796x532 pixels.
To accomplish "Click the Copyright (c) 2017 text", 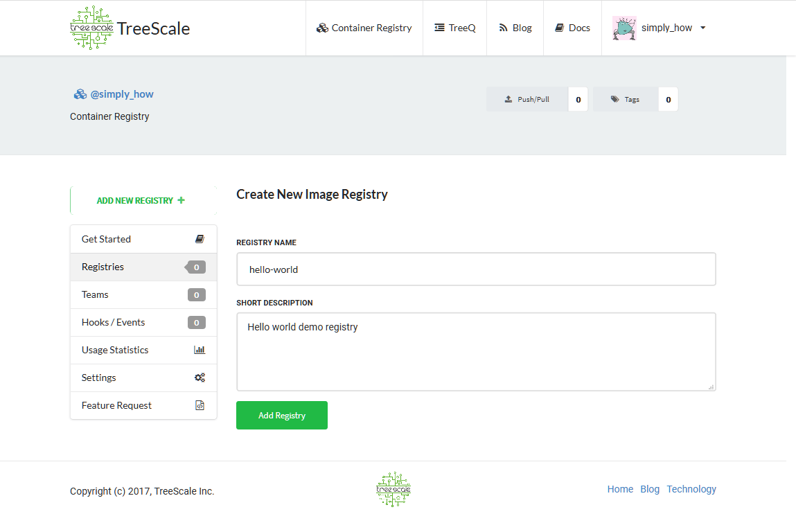I will coord(142,491).
